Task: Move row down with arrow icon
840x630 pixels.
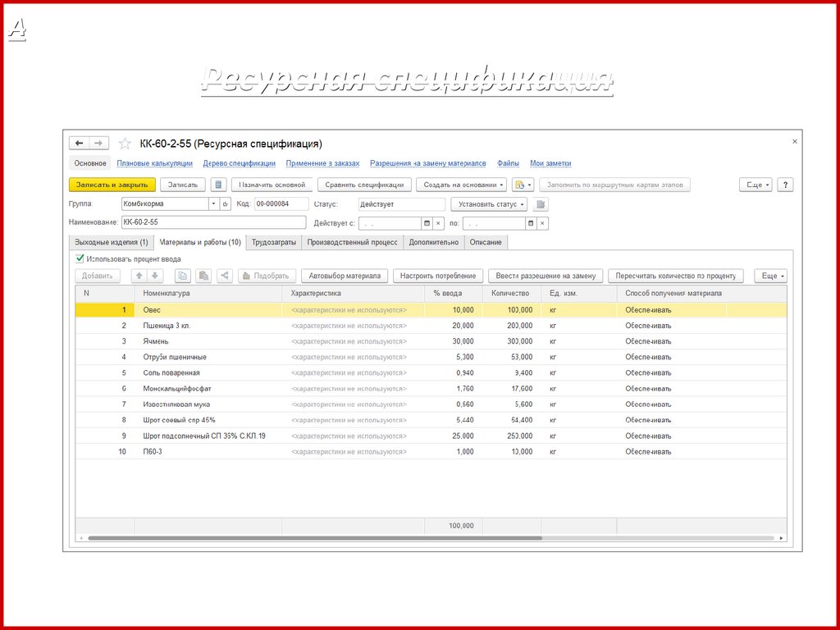Action: pos(154,276)
